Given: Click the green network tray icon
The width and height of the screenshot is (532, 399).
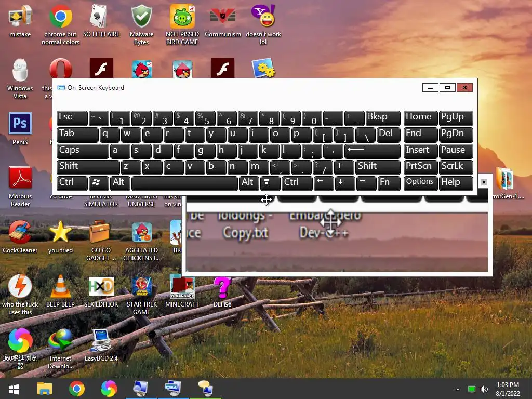Looking at the screenshot, I should pyautogui.click(x=471, y=389).
